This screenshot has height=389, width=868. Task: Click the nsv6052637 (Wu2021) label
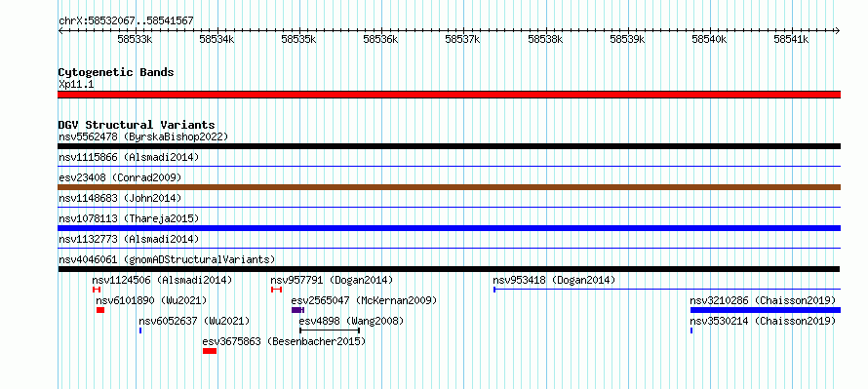(x=194, y=321)
